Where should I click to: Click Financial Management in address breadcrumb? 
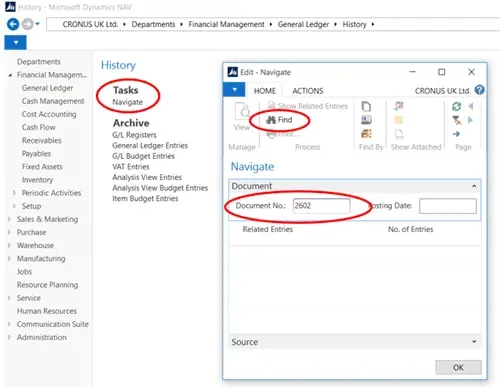[226, 24]
